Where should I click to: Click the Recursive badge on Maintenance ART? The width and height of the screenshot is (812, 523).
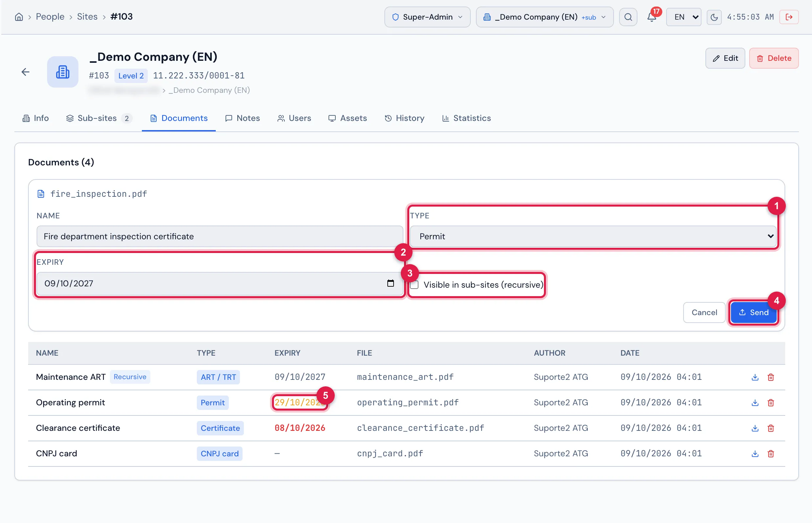tap(130, 377)
